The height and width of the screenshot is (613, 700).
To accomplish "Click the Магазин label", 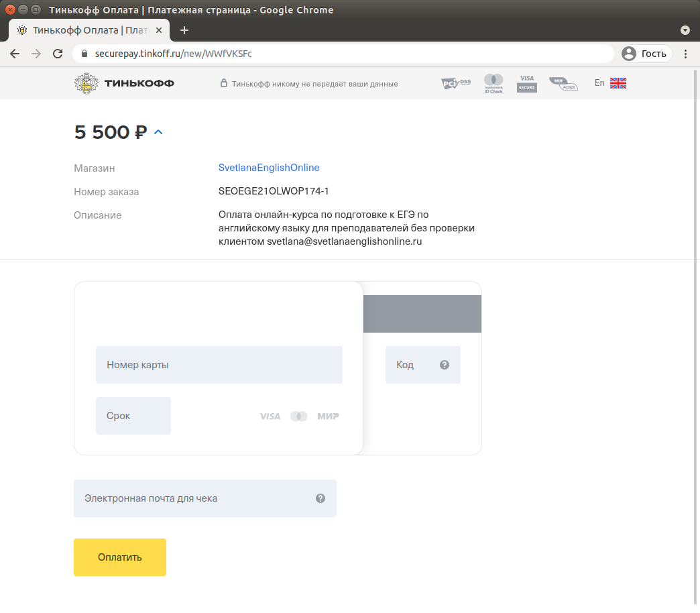I will click(94, 168).
